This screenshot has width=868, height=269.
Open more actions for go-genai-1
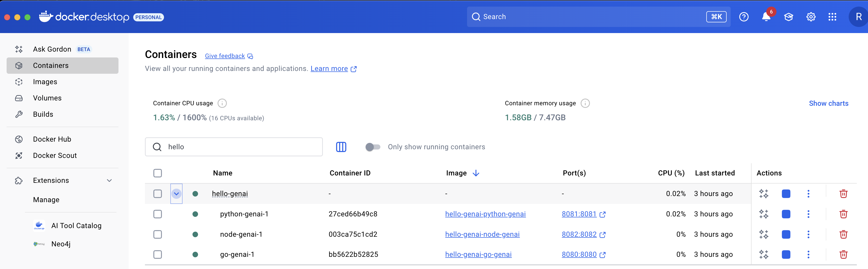(808, 255)
